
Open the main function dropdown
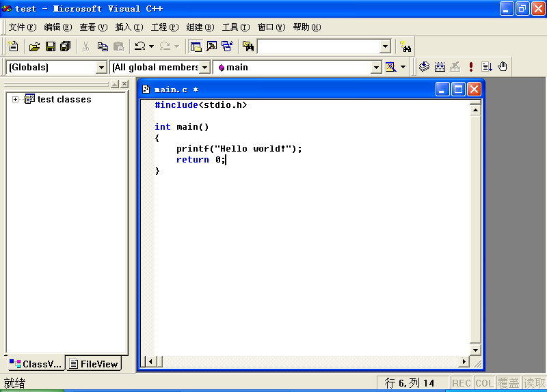point(376,67)
